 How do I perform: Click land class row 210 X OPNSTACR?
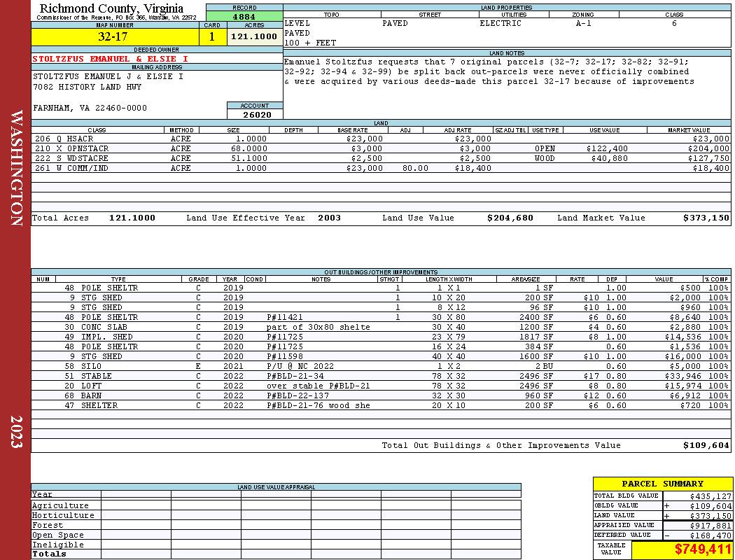(381, 148)
